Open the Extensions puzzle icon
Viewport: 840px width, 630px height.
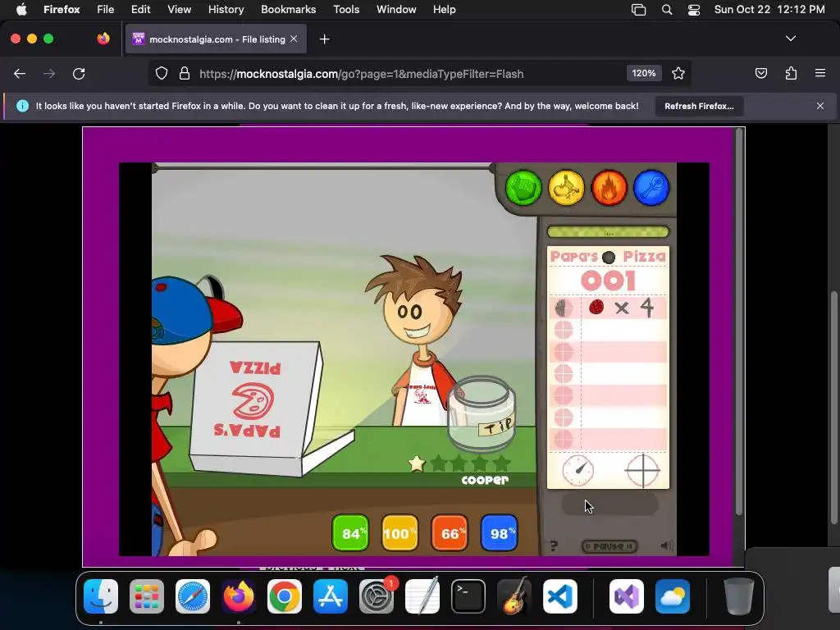click(791, 73)
